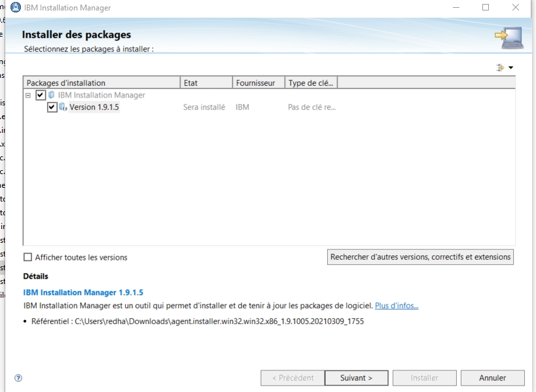Click the Référentiel path text
The image size is (536, 392).
pyautogui.click(x=198, y=321)
